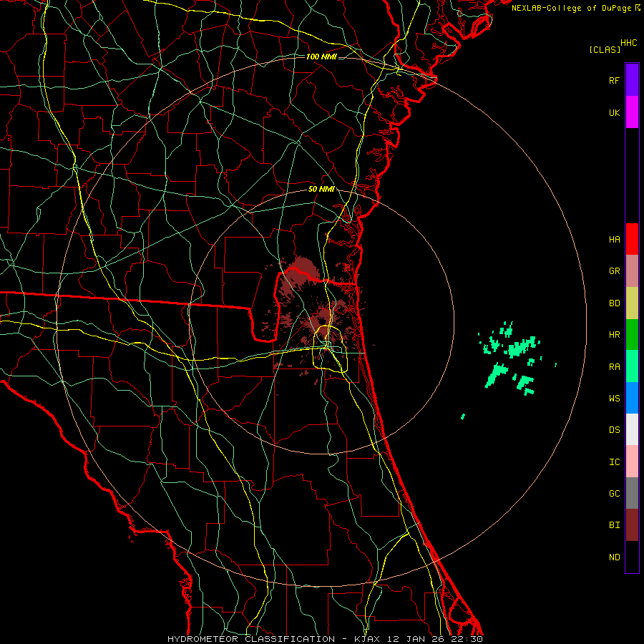Select the WS blue legend swatch
Viewport: 644px width, 644px height.
coord(632,398)
